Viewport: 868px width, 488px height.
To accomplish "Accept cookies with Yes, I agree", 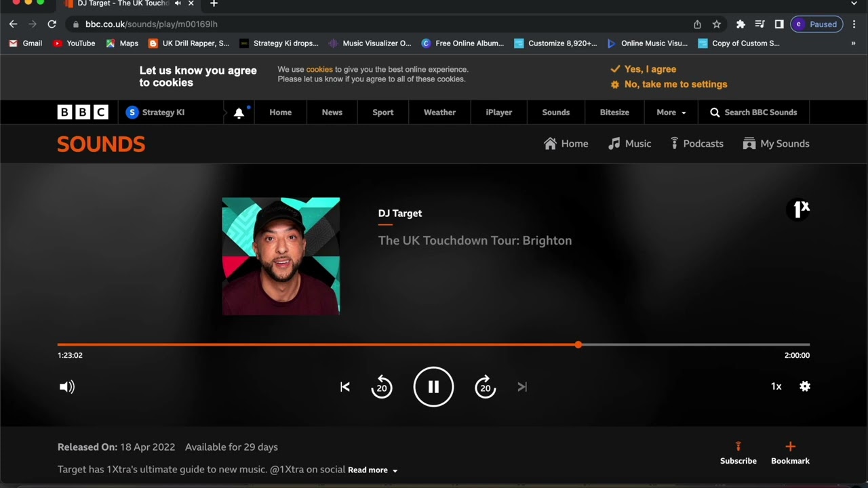I will pyautogui.click(x=643, y=69).
